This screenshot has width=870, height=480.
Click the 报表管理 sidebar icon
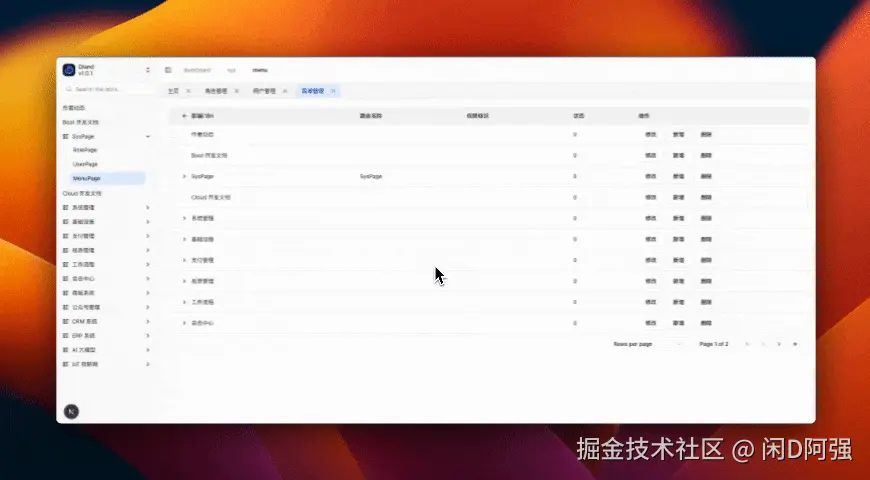pos(65,250)
